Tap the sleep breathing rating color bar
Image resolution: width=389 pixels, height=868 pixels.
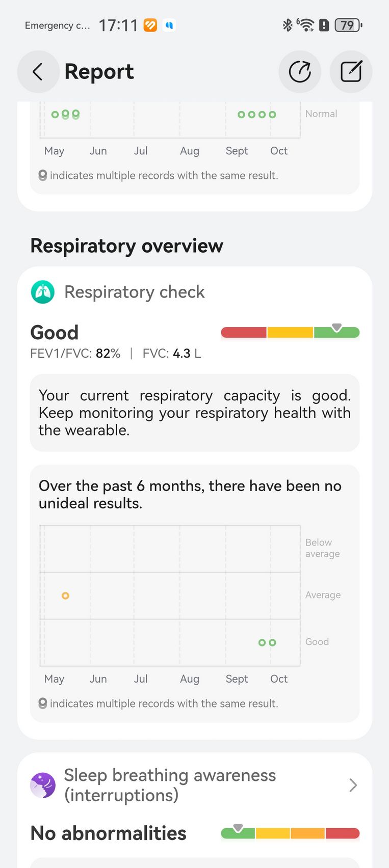[x=290, y=833]
